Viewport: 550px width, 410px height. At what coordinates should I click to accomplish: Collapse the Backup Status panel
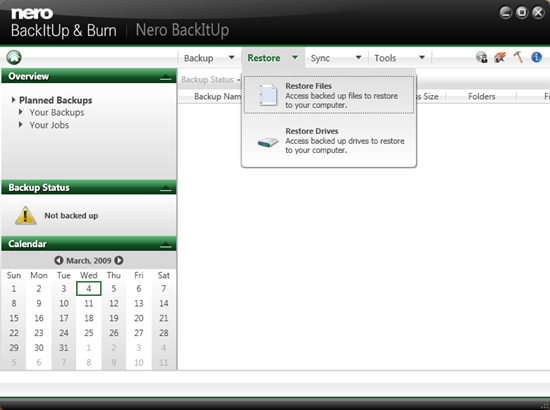166,188
